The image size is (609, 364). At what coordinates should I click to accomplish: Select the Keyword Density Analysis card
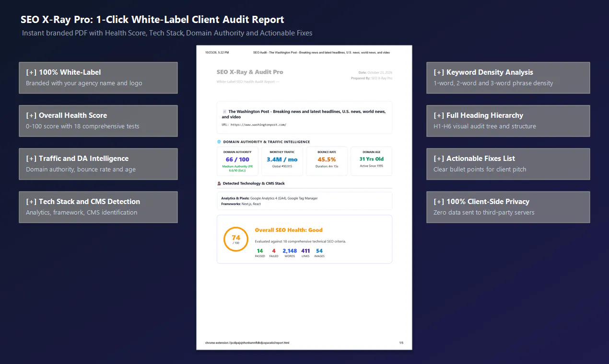508,78
